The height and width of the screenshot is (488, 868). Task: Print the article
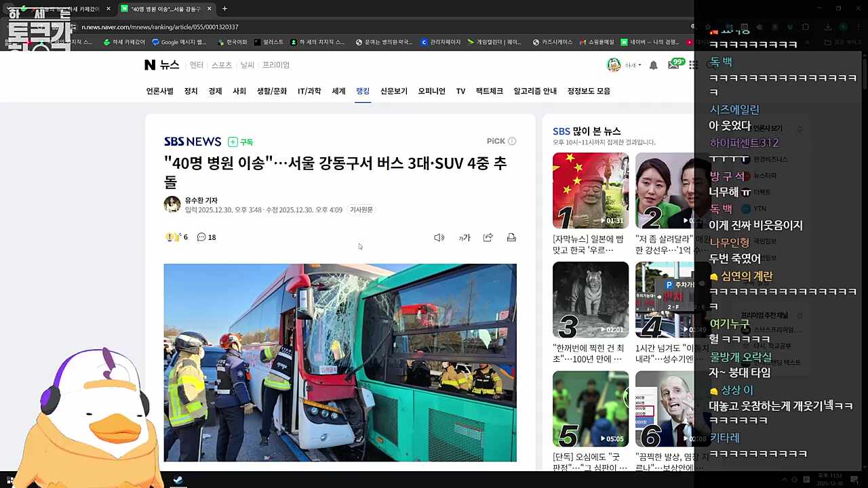pos(511,237)
